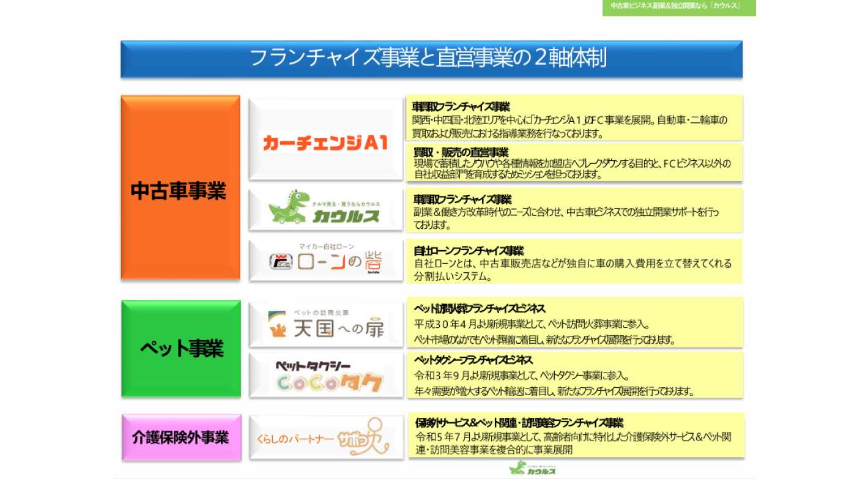
Task: Click the 自社ローンフランチャイズ事業 description box
Action: pos(574,262)
